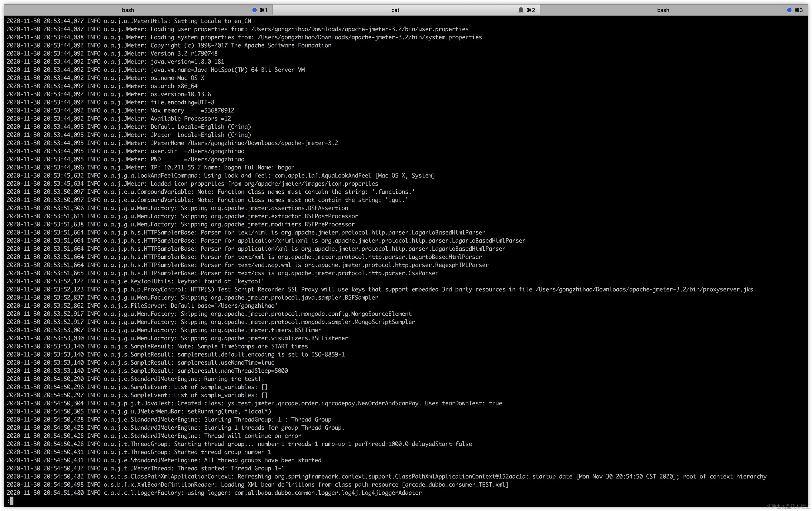Viewport: 812px width, 511px height.
Task: Open the third tab labeled bash
Action: pos(663,10)
